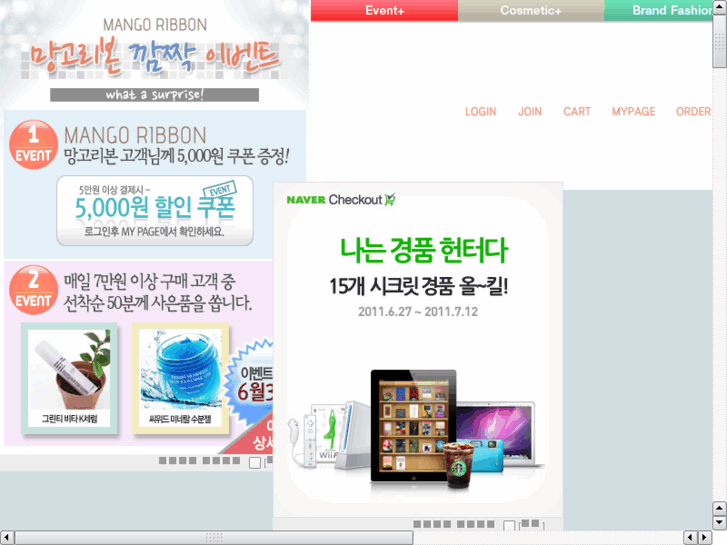Click the Starbucks iced coffee cup image
This screenshot has width=727, height=545.
click(459, 465)
